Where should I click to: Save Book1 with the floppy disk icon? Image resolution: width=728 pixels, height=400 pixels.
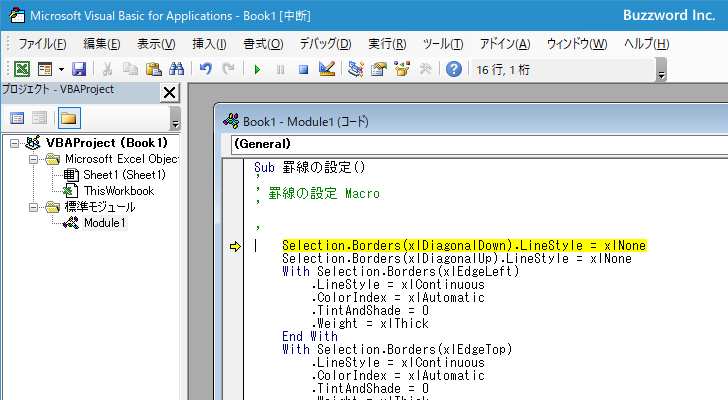tap(79, 69)
